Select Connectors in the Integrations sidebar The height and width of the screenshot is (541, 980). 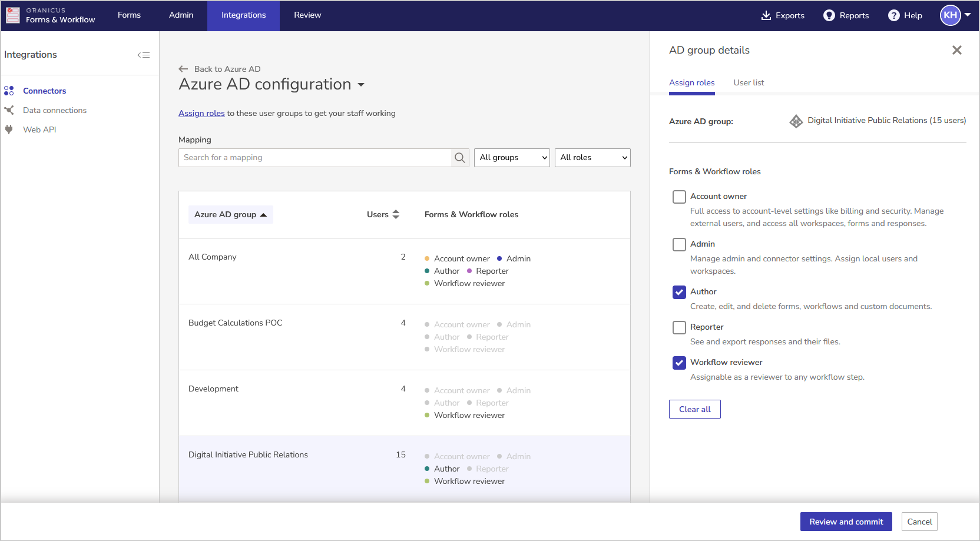tap(44, 91)
